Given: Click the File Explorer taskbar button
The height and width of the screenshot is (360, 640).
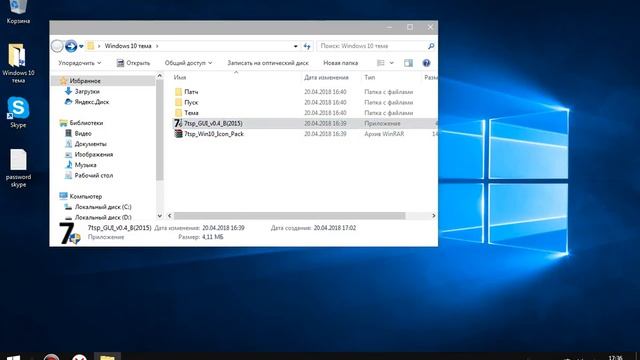Looking at the screenshot, I should pyautogui.click(x=107, y=357).
